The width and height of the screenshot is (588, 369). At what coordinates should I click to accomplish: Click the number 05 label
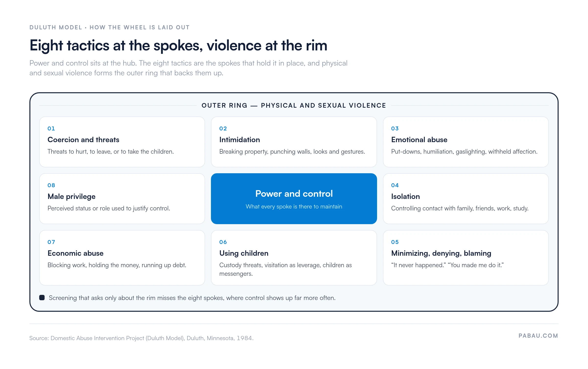(395, 242)
